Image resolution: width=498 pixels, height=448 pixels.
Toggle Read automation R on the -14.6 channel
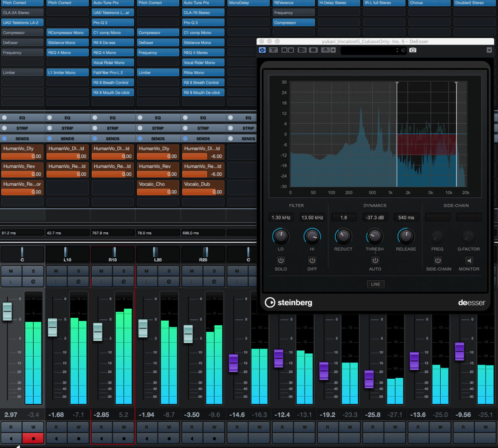coord(237,427)
